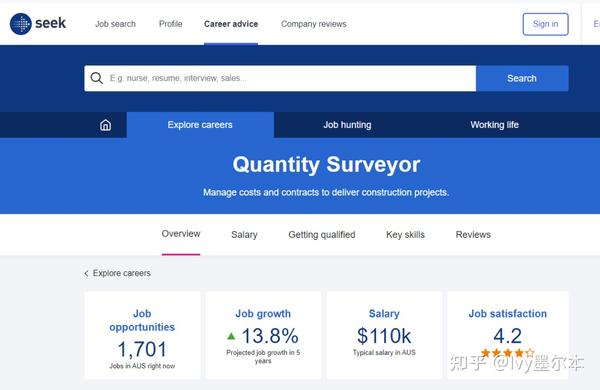600x390 pixels.
Task: Open Job search in top navigation
Action: click(x=115, y=24)
